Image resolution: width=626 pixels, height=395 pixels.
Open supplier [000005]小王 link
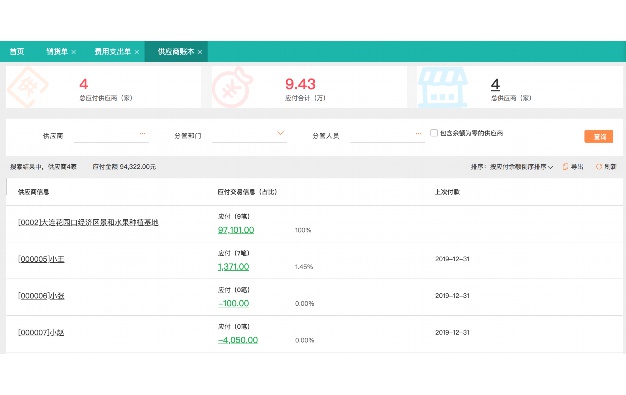[41, 259]
